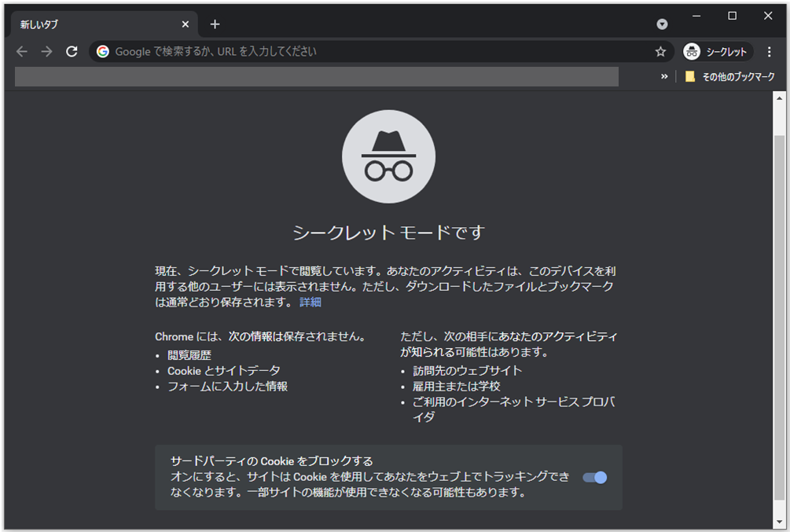
Task: Click the 閲覧履歴 list item
Action: 189,355
